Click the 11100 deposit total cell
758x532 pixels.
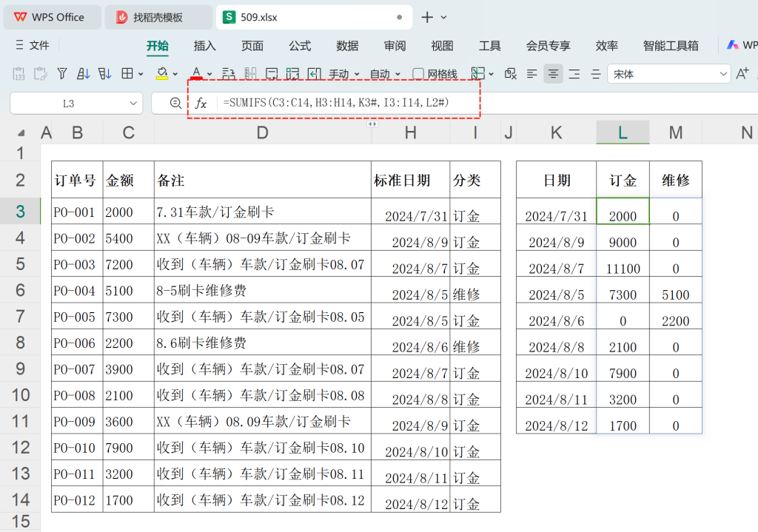tap(623, 264)
